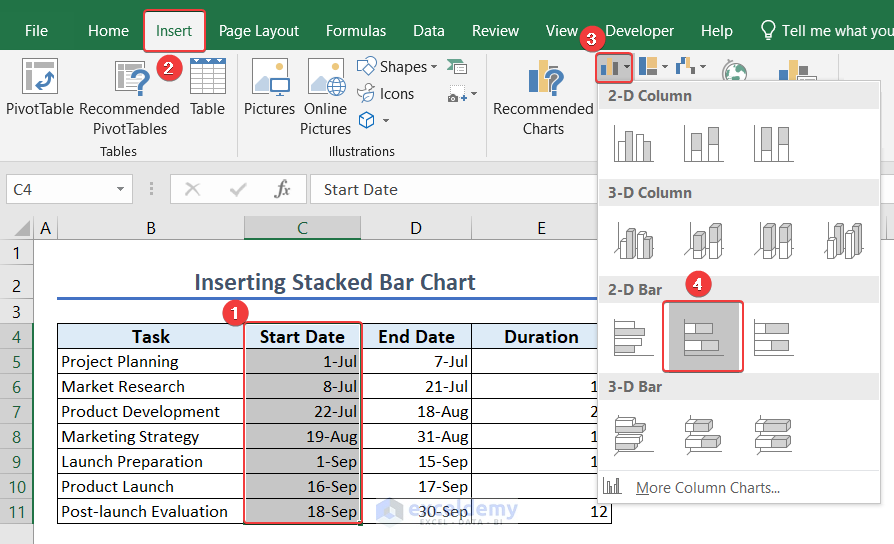Expand the Shapes dropdown
894x544 pixels.
[397, 67]
